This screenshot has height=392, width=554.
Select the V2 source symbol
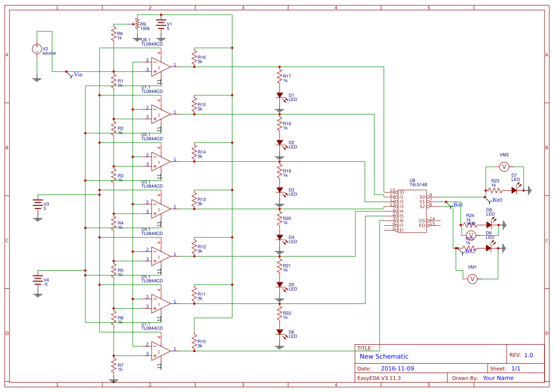click(x=36, y=50)
